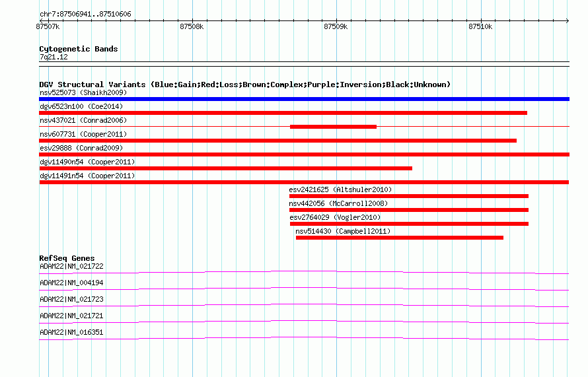The height and width of the screenshot is (377, 588).
Task: Click the RefSeq Genes track title
Action: click(67, 258)
